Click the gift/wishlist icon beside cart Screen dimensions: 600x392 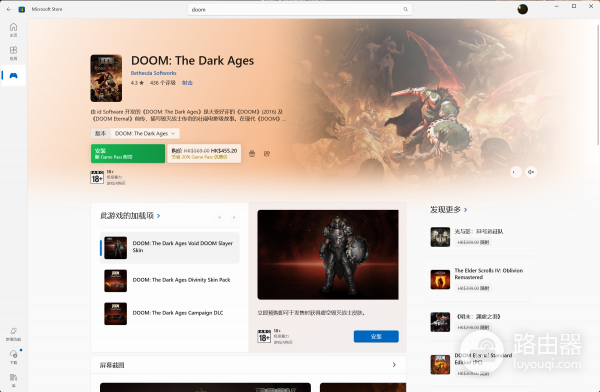[x=267, y=154]
